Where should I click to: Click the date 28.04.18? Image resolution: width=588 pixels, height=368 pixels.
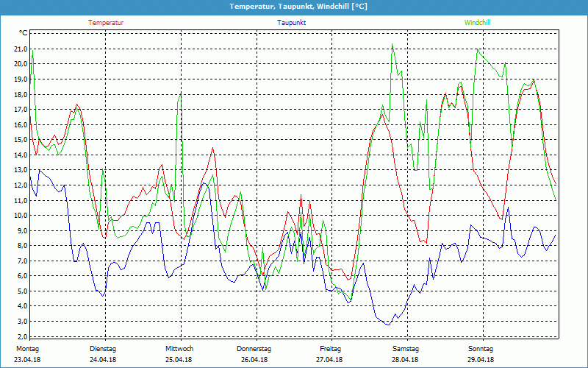405,360
